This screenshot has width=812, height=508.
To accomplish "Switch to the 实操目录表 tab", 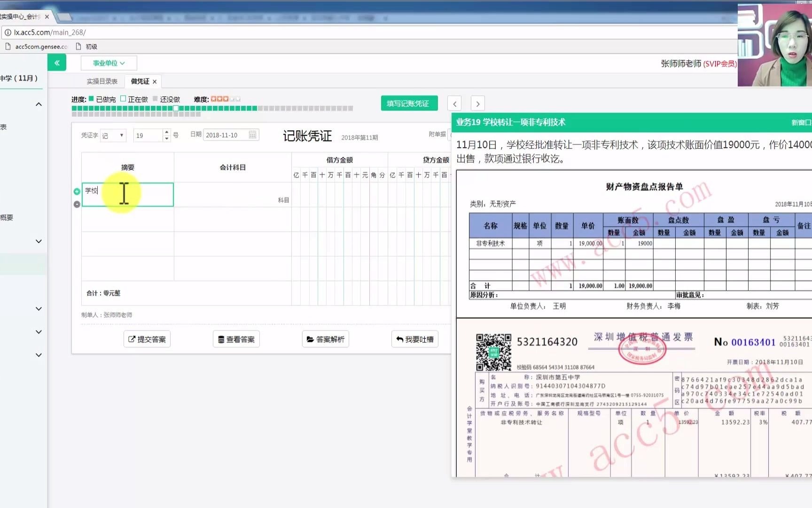I will click(x=102, y=81).
